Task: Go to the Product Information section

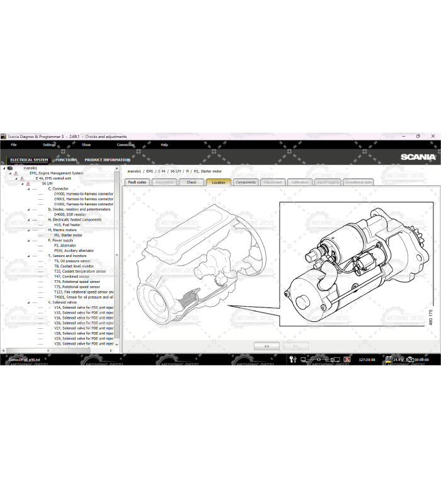Action: pyautogui.click(x=107, y=160)
